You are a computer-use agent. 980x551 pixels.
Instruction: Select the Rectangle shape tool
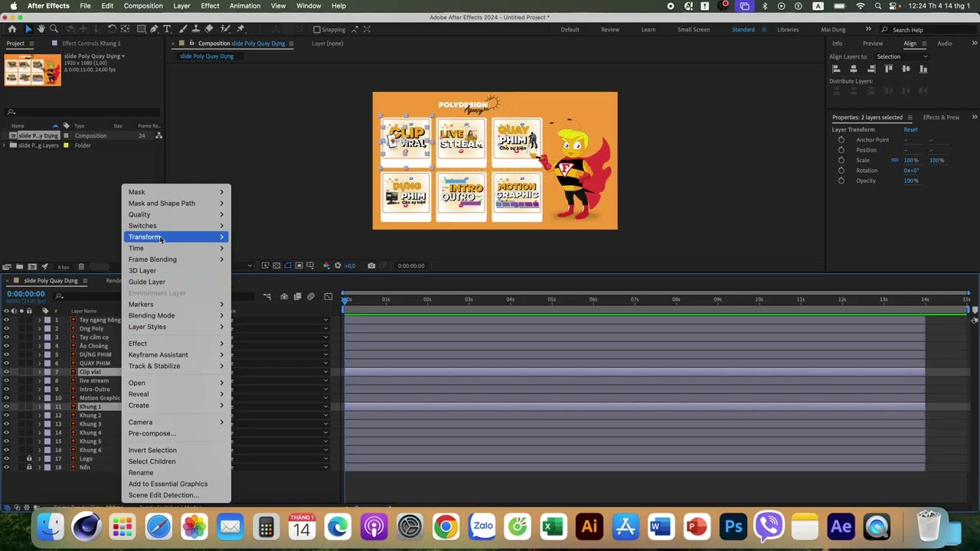(x=141, y=29)
